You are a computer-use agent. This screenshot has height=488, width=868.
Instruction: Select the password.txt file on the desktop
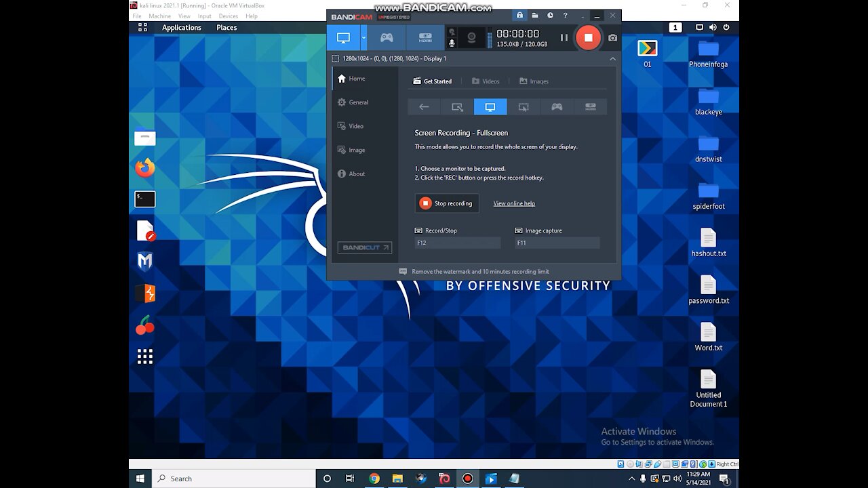(708, 290)
